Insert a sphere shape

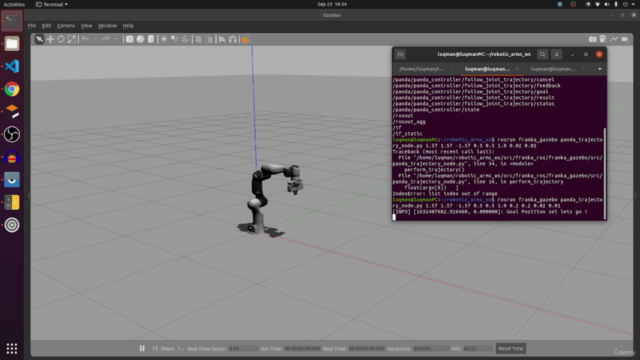click(140, 39)
